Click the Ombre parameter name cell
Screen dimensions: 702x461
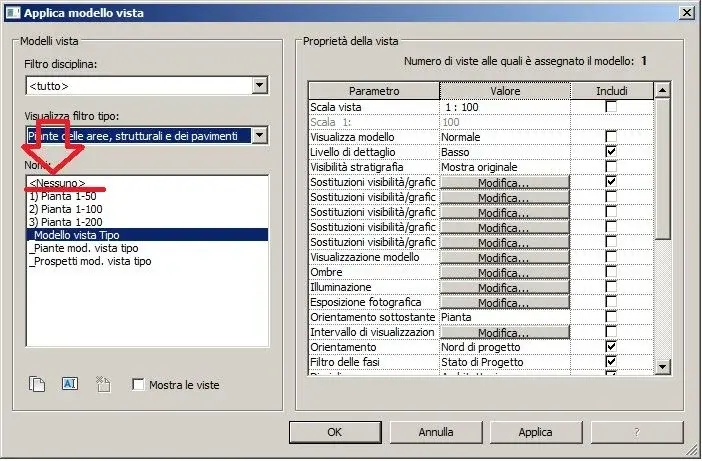(374, 272)
